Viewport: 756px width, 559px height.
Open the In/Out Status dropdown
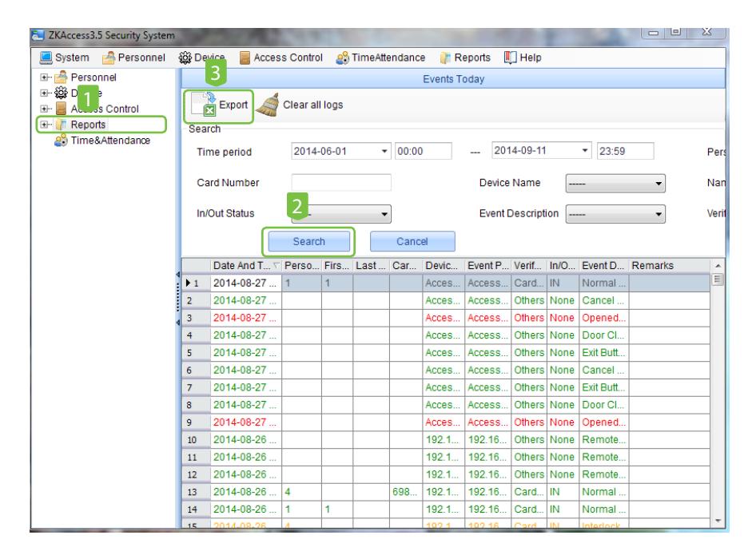(341, 214)
